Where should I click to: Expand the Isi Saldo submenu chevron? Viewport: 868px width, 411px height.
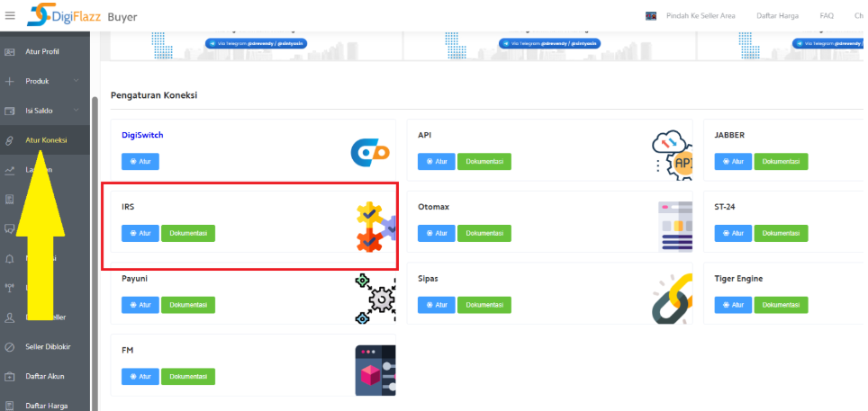(76, 111)
